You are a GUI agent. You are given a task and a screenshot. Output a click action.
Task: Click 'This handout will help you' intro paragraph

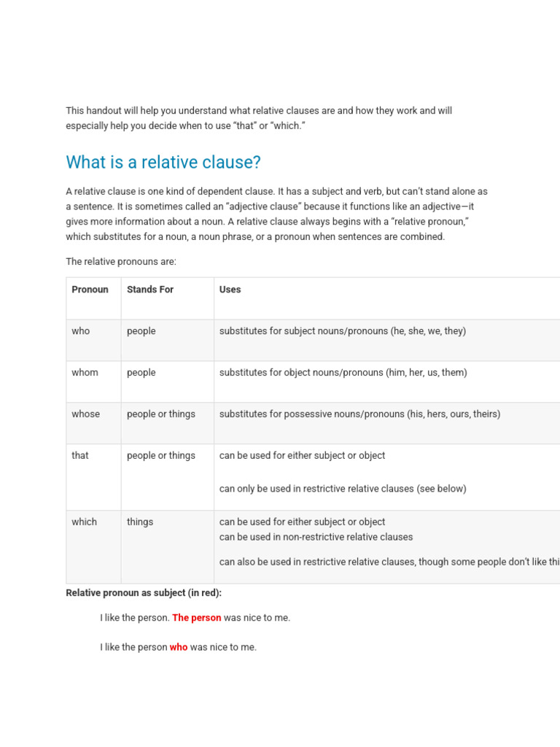pos(259,118)
